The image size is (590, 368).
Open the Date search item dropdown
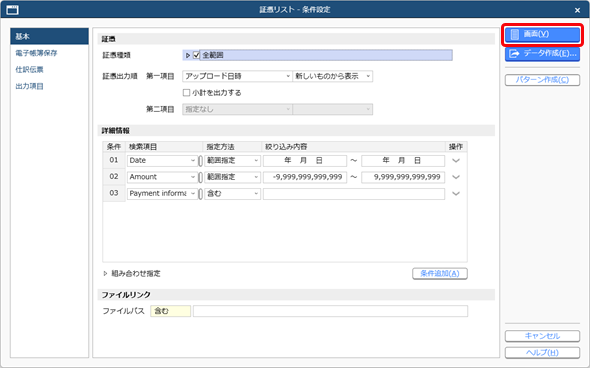[162, 161]
